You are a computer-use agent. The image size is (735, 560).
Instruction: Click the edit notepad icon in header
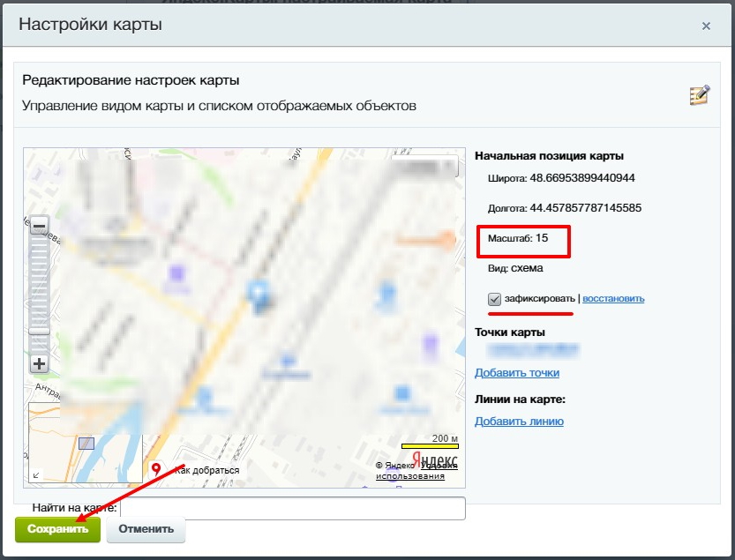coord(699,95)
